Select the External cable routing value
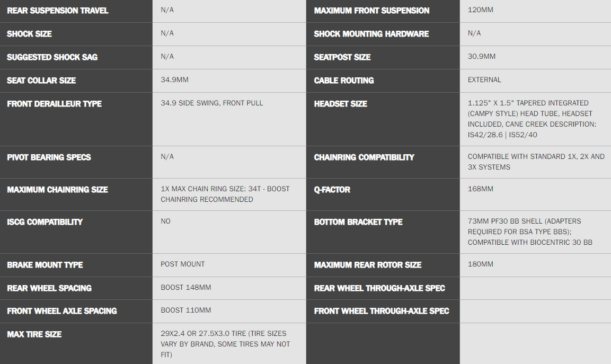 (484, 80)
